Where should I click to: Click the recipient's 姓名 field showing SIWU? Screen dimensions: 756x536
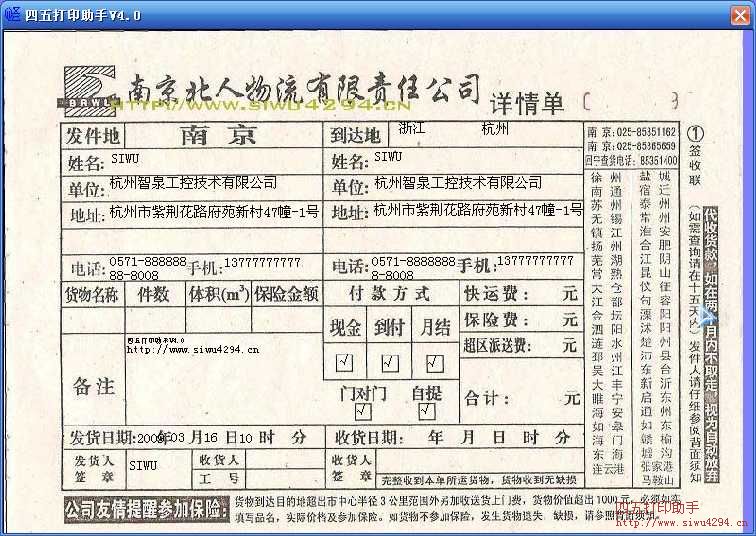tap(388, 157)
